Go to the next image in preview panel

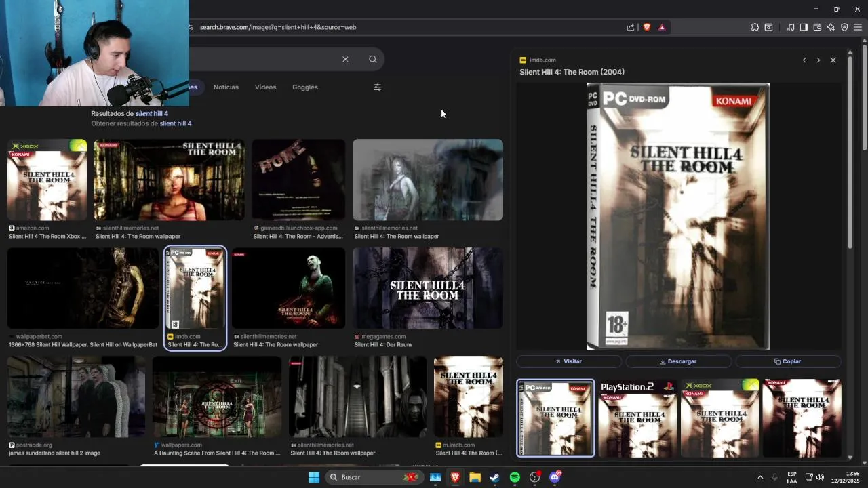(818, 60)
